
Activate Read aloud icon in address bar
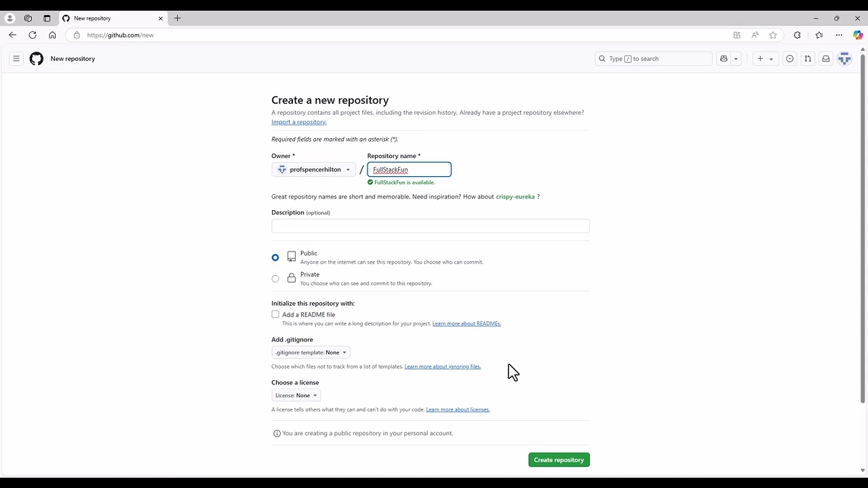[x=755, y=35]
